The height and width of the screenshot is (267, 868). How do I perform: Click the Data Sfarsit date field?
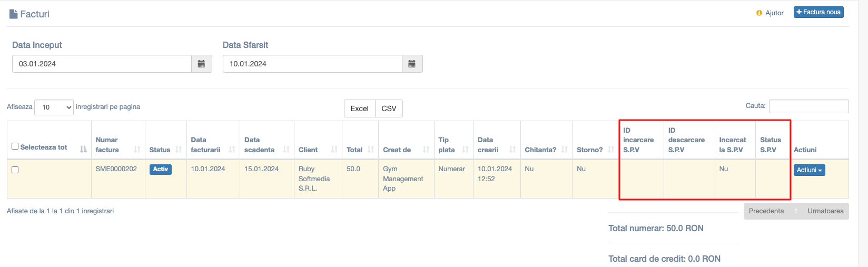(312, 64)
